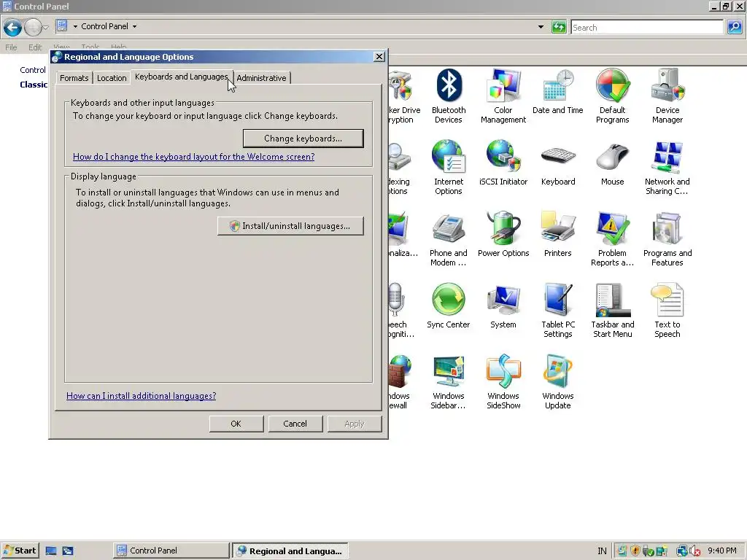Click Show Desktop quick launch icon
The width and height of the screenshot is (747, 560).
[51, 551]
